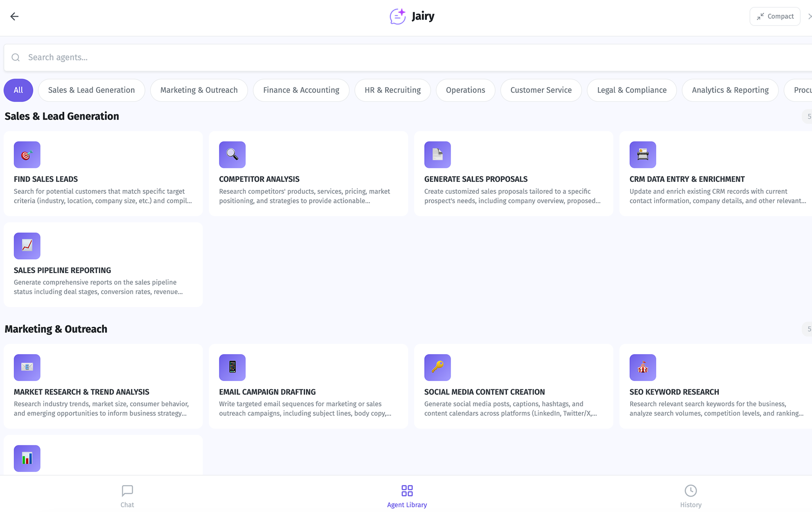Switch to the Chat tab

(127, 496)
